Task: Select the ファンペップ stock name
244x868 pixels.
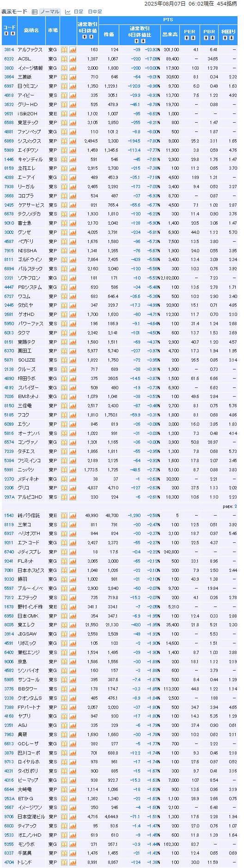Action: click(29, 132)
